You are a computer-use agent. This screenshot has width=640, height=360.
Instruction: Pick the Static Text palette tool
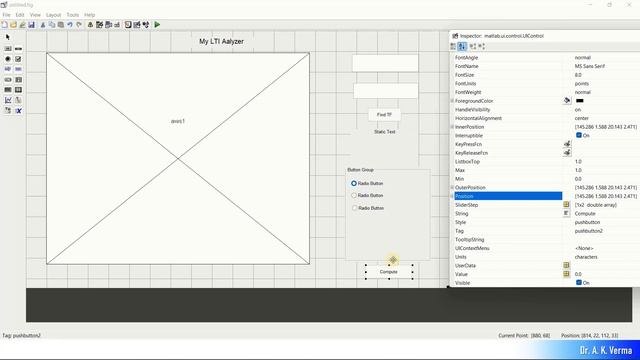pos(18,69)
